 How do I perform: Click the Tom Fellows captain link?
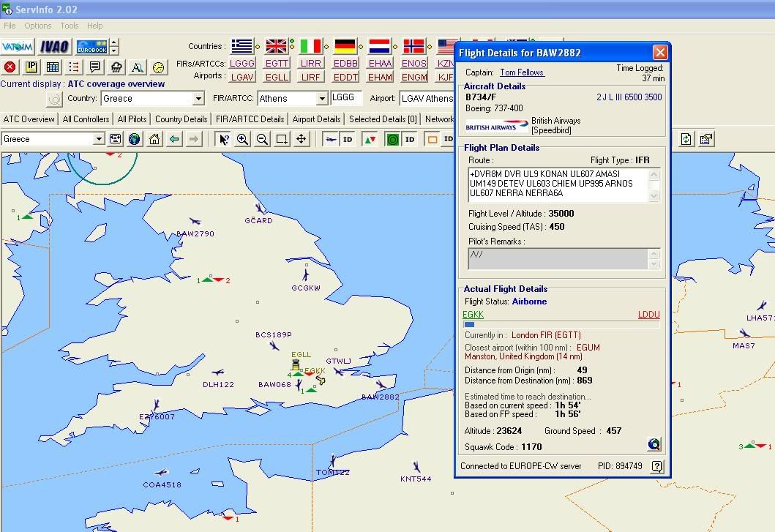[x=522, y=72]
